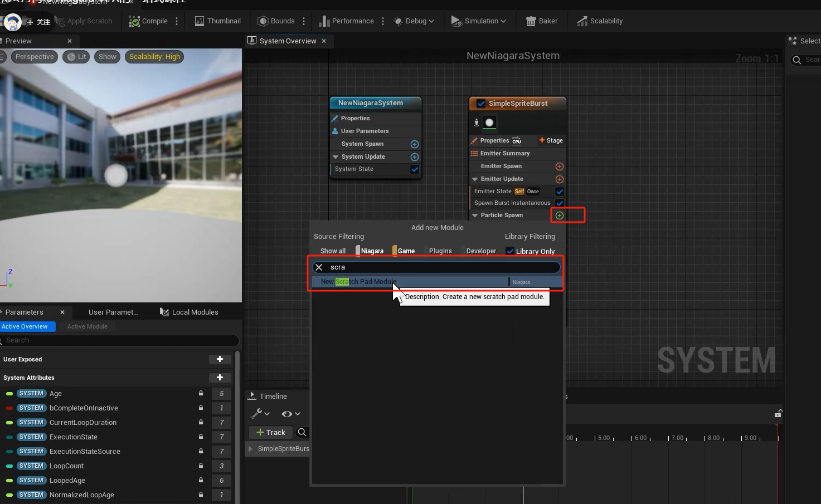Screen dimensions: 821x504
Task: Open Emitter Summary row
Action: [x=518, y=153]
